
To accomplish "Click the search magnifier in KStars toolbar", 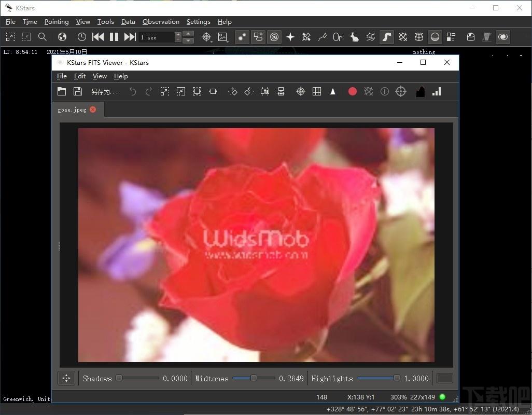I will tap(43, 37).
